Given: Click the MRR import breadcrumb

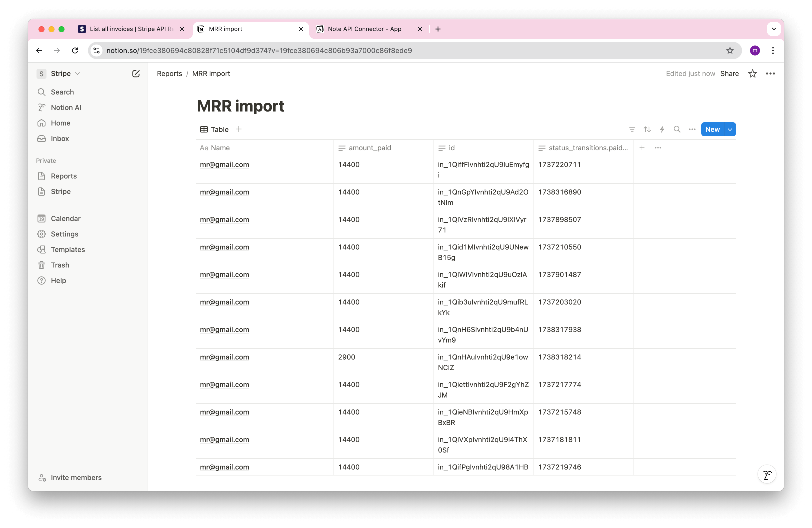Looking at the screenshot, I should (x=211, y=74).
